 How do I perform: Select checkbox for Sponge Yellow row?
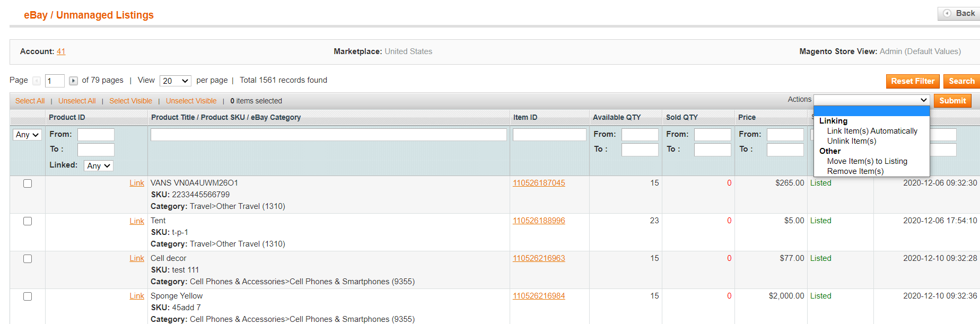click(x=28, y=296)
